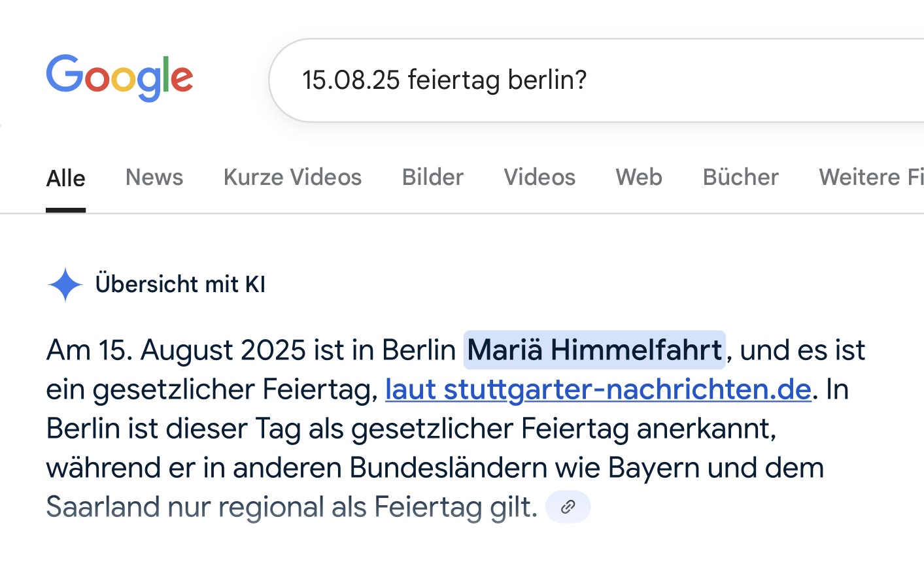924x579 pixels.
Task: Click the phrase gesetzlicher Feiertag anerkannt
Action: [564, 429]
